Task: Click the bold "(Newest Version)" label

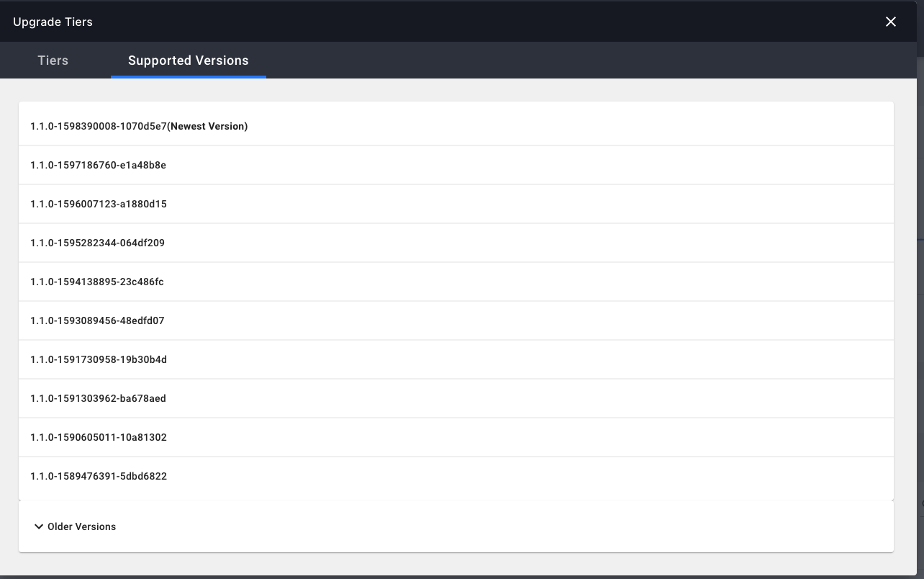Action: coord(207,126)
